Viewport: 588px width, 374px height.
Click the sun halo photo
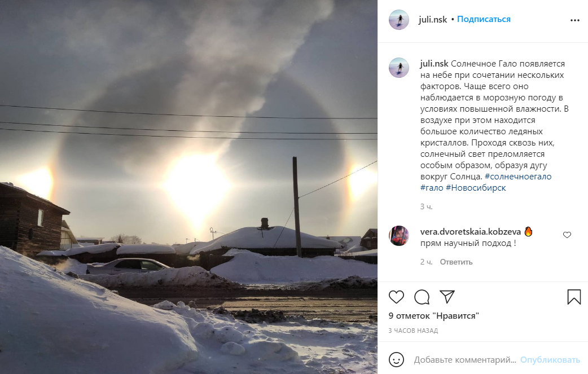[x=188, y=187]
